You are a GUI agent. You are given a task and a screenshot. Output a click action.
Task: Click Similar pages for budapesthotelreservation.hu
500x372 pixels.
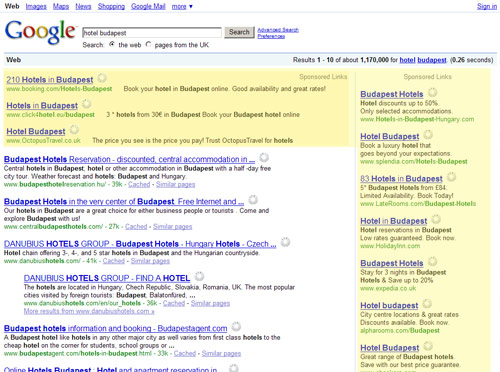pos(175,184)
